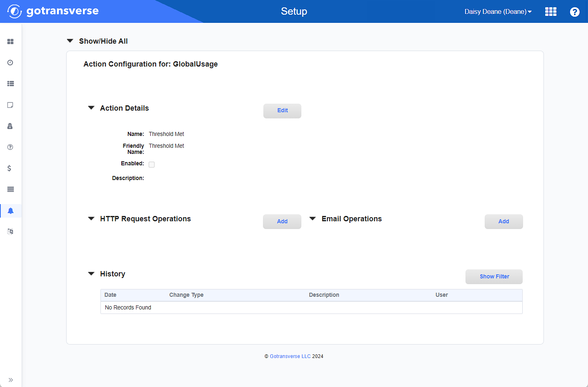Click the Date column header

coord(110,295)
